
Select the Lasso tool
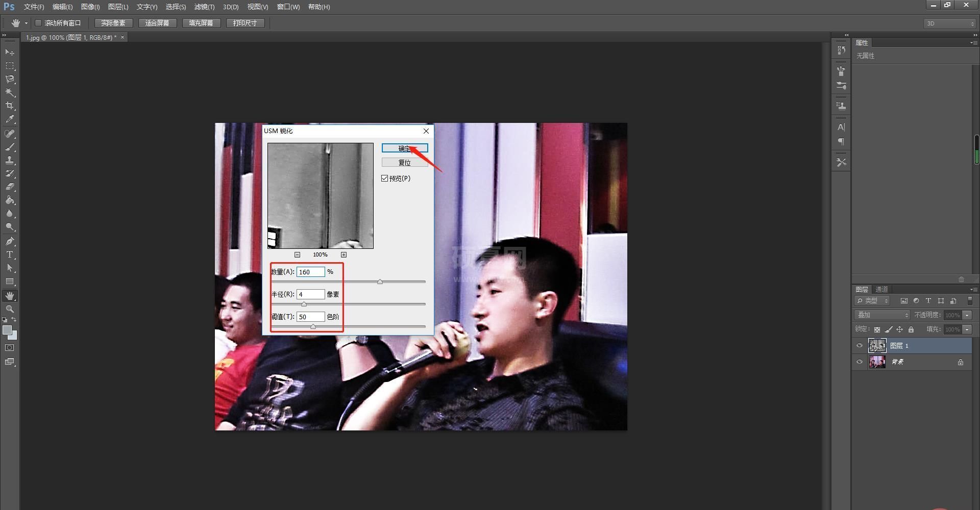pos(10,79)
